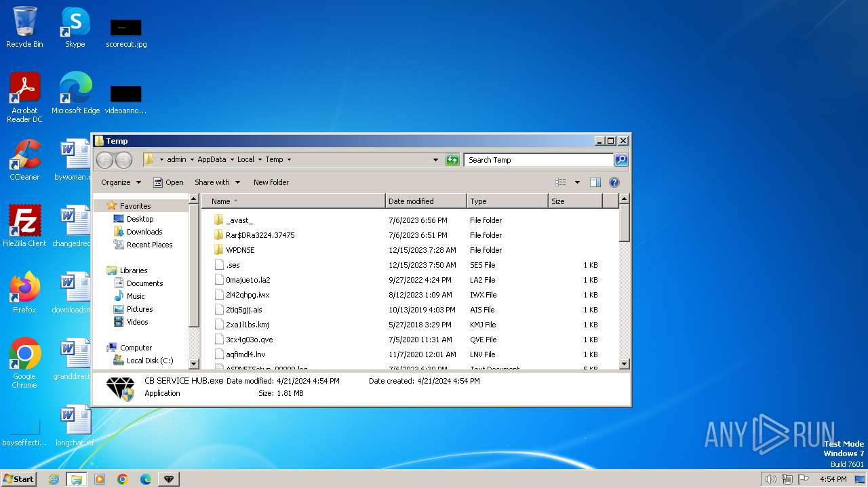
Task: Select Desktop in the Favorites list
Action: 140,219
